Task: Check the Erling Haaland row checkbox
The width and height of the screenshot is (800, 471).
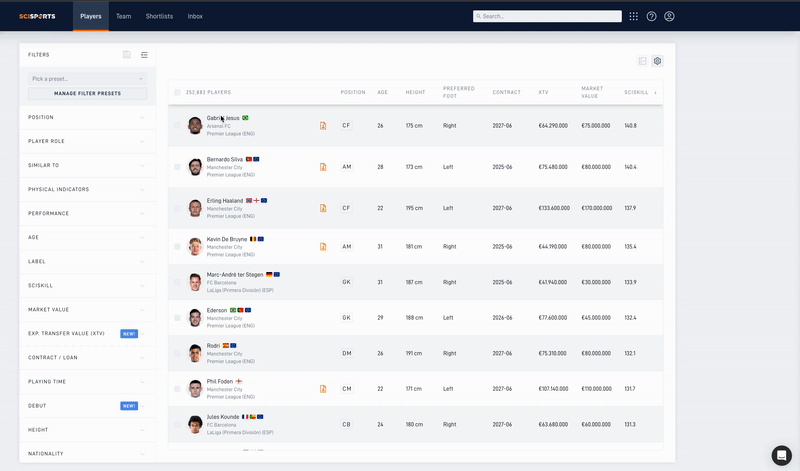Action: (x=177, y=208)
